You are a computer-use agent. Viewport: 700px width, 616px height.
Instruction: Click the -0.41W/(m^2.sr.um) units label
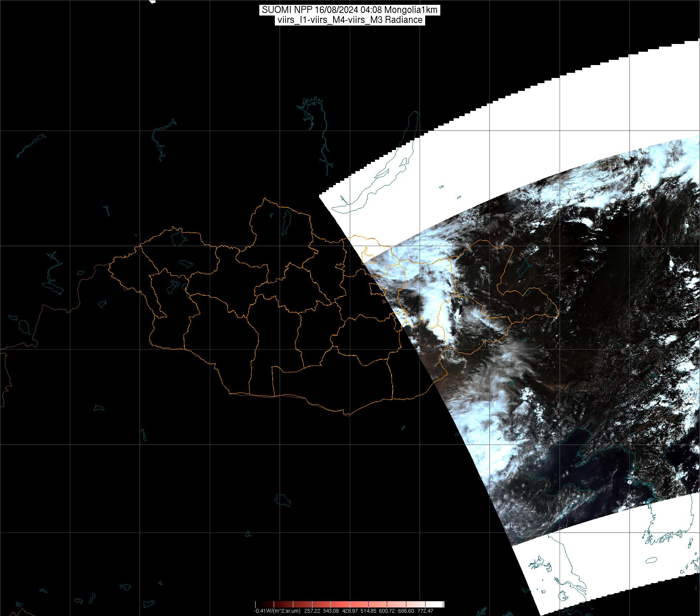277,610
